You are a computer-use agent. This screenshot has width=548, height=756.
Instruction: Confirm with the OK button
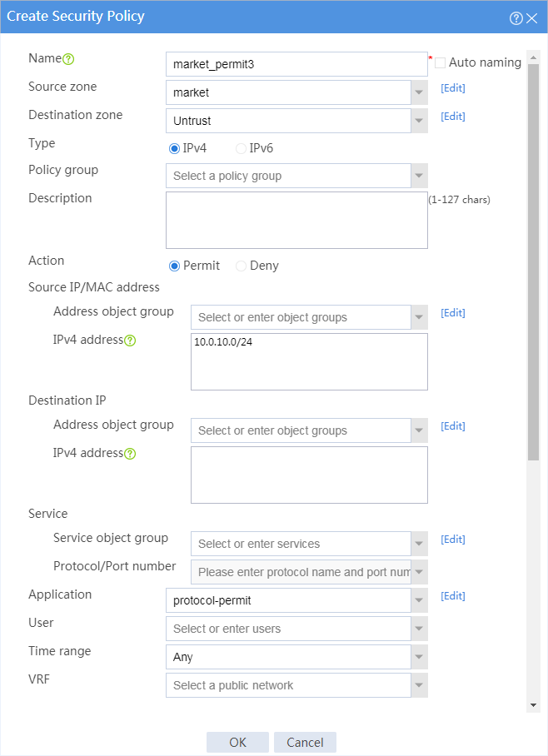click(237, 742)
